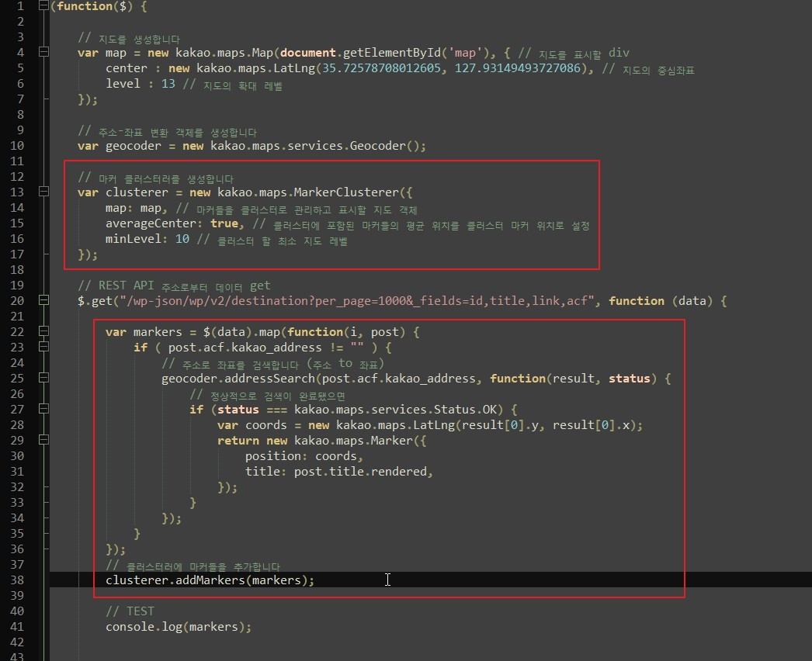Click line number 5 in the gutter
Screen dimensions: 812x661
[20, 68]
